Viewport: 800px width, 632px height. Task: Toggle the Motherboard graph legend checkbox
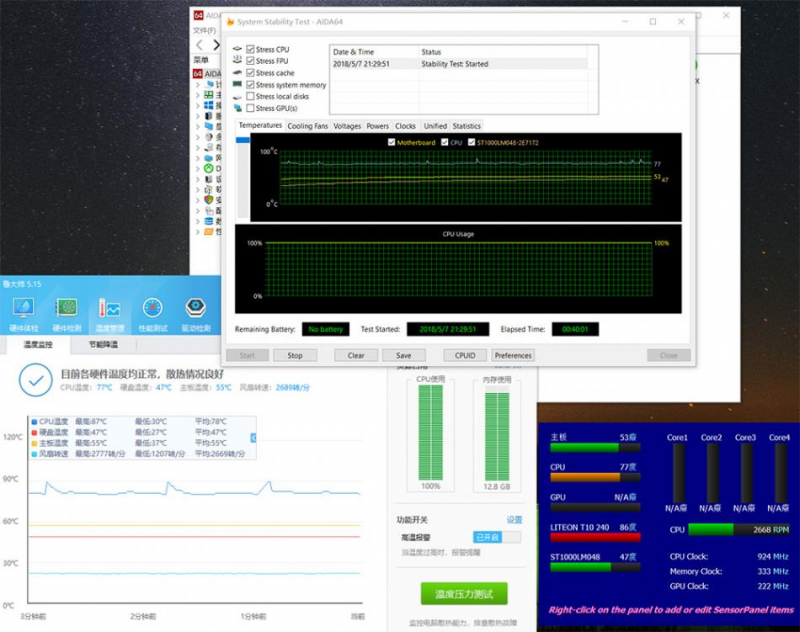pyautogui.click(x=391, y=142)
